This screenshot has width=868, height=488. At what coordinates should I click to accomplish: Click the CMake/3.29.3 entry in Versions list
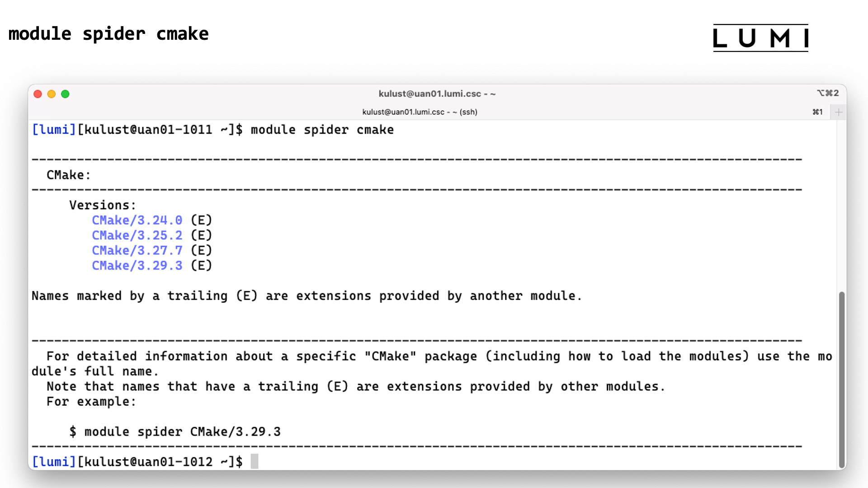point(137,266)
